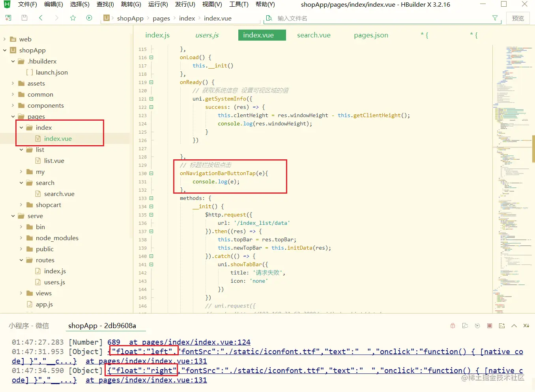This screenshot has width=535, height=392.
Task: Expand the my folder arrow
Action: (21, 172)
